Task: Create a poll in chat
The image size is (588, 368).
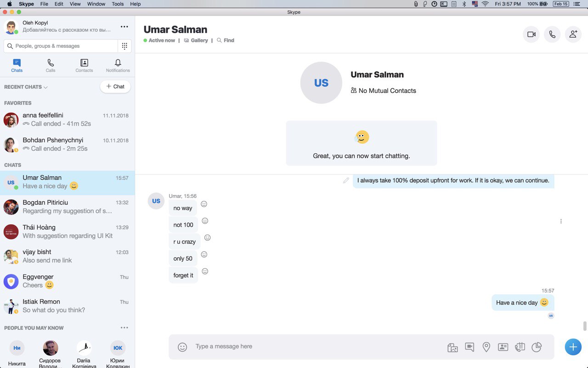Action: point(537,347)
